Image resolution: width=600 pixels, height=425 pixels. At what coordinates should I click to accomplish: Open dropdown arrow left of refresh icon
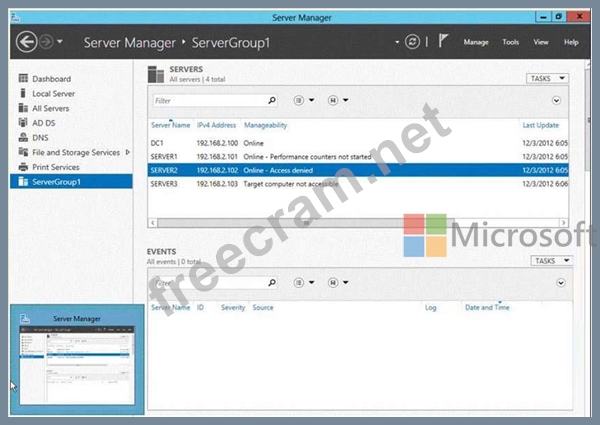pyautogui.click(x=397, y=42)
